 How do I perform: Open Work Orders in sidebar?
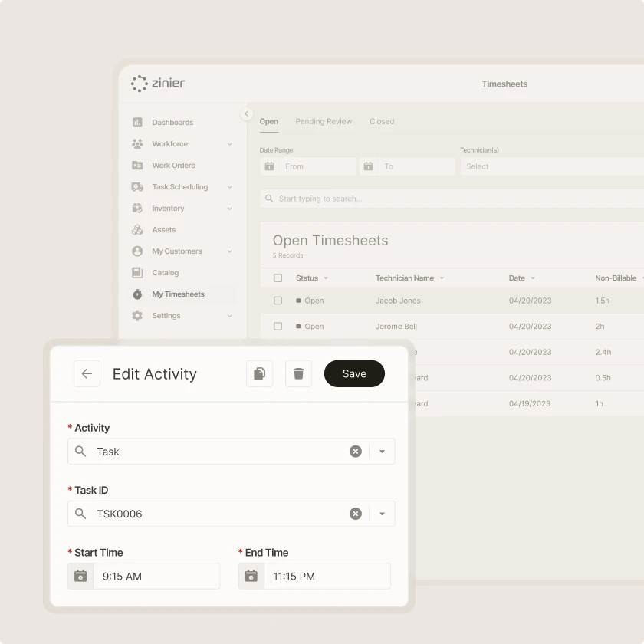pos(174,165)
